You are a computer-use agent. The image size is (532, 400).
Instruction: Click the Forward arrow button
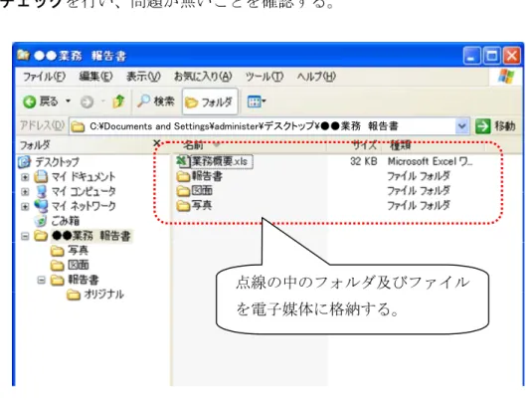tap(87, 101)
